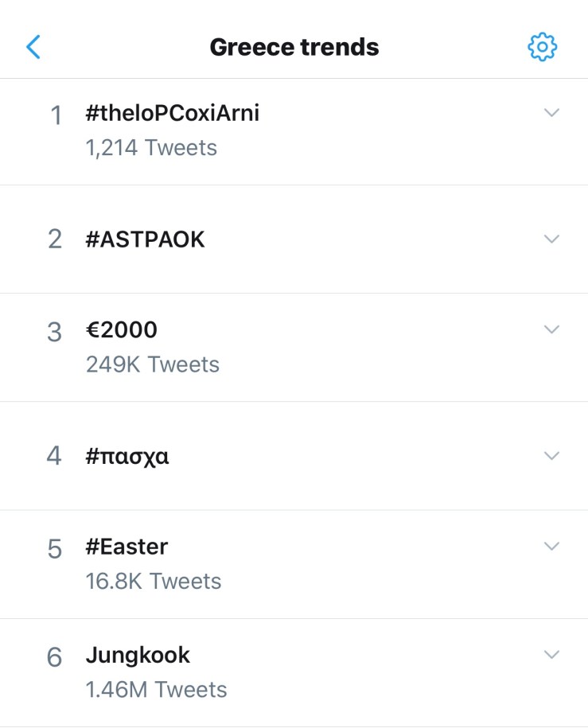Open trends settings gear icon
The image size is (588, 728).
click(x=543, y=47)
